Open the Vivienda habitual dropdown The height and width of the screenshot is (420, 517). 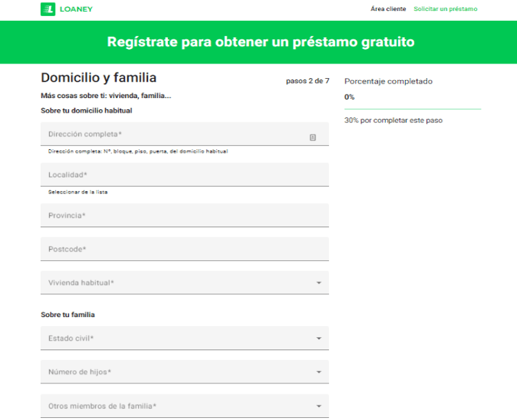click(185, 283)
